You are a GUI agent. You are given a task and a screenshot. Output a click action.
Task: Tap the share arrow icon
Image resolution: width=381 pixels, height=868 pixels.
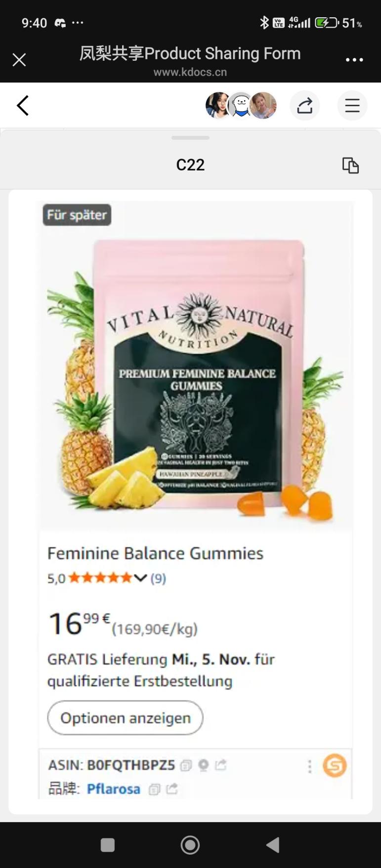pyautogui.click(x=305, y=105)
